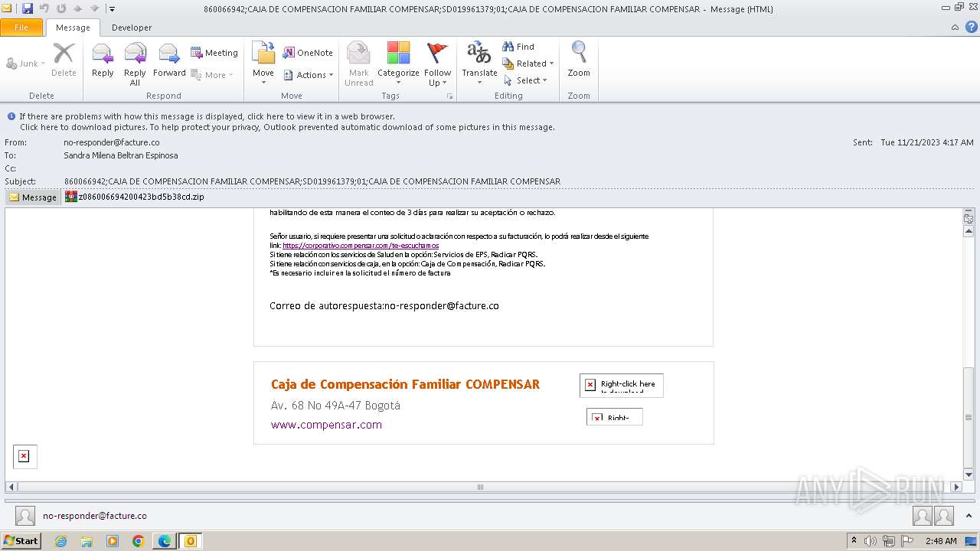Open the Actions dropdown
980x551 pixels.
[x=309, y=75]
